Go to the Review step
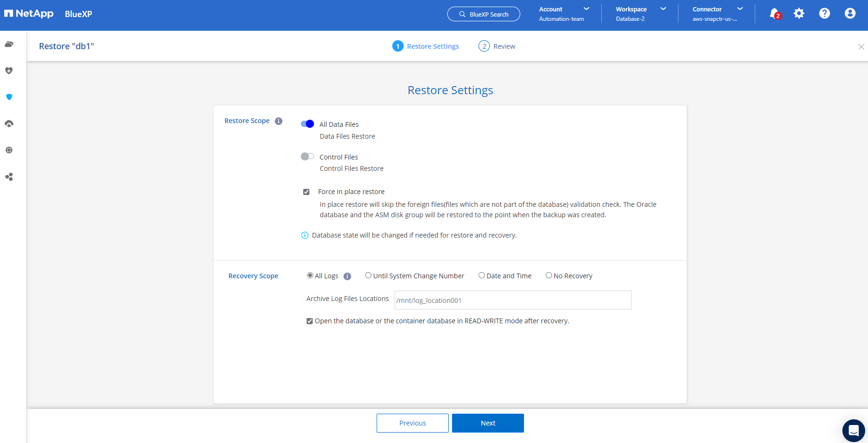The width and height of the screenshot is (868, 443). (497, 46)
